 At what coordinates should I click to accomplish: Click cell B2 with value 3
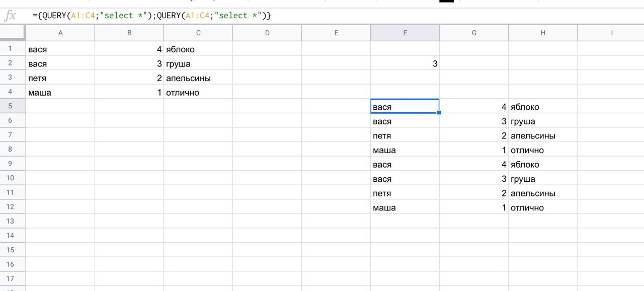(129, 64)
